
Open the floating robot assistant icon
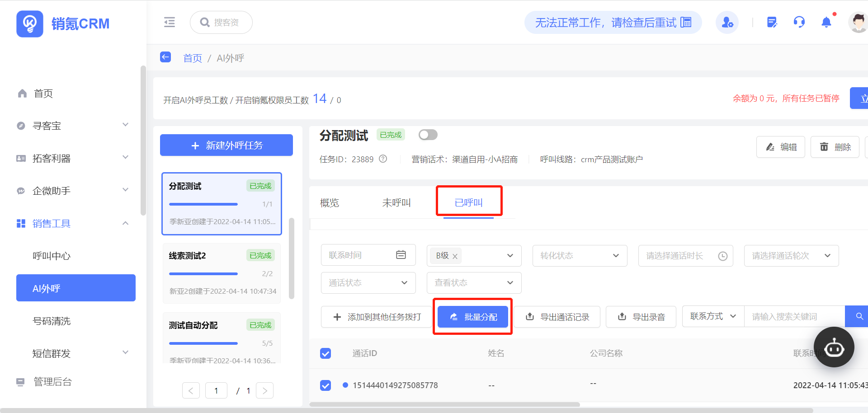(x=834, y=347)
